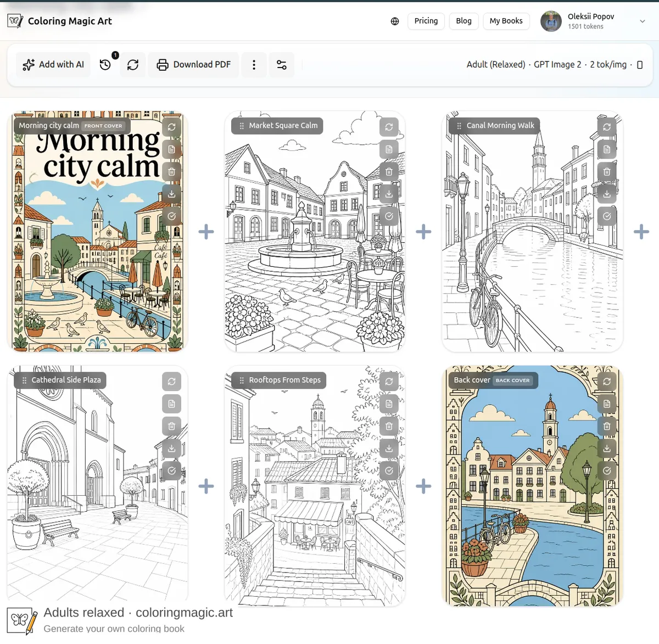Insert page after Canal Morning Walk

(x=641, y=232)
